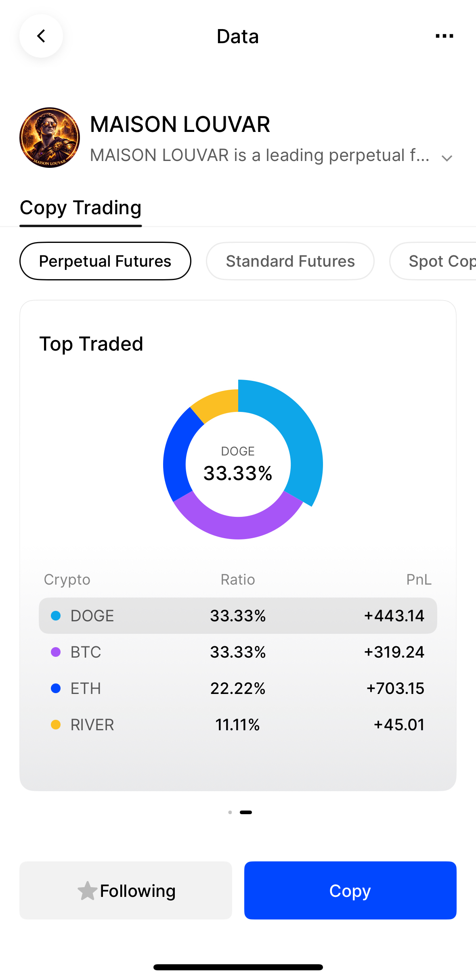Tap the back arrow icon
The width and height of the screenshot is (476, 980).
41,36
